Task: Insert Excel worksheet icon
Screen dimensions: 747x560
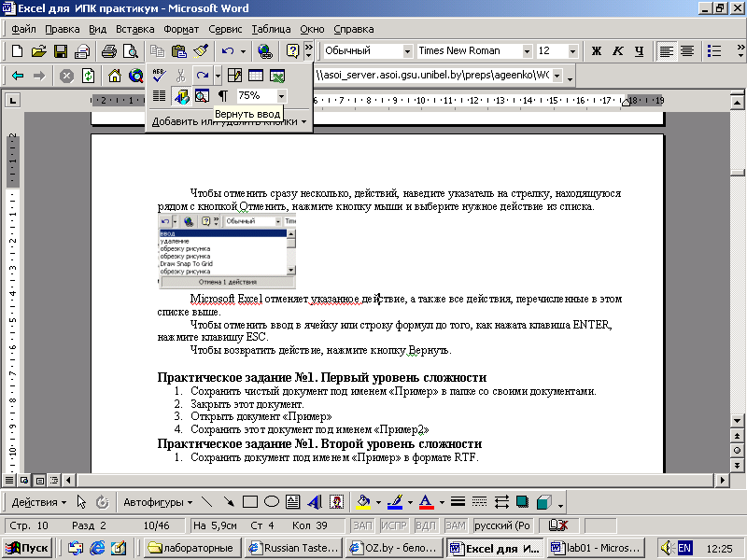Action: pos(277,76)
